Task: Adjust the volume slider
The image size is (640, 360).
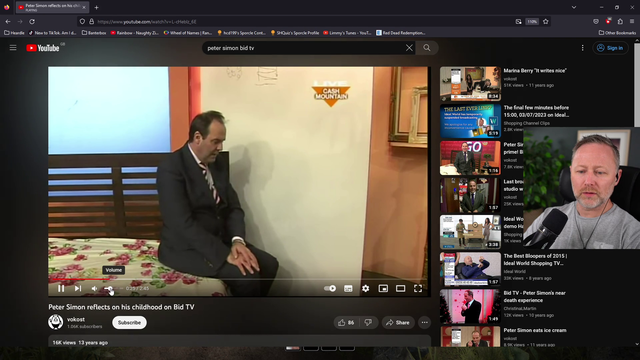Action: pyautogui.click(x=112, y=289)
